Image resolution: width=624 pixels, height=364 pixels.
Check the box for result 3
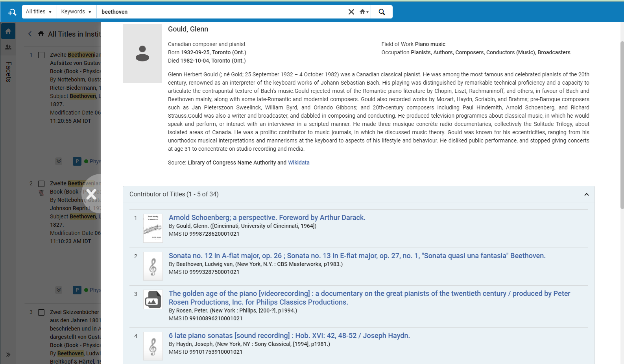41,312
